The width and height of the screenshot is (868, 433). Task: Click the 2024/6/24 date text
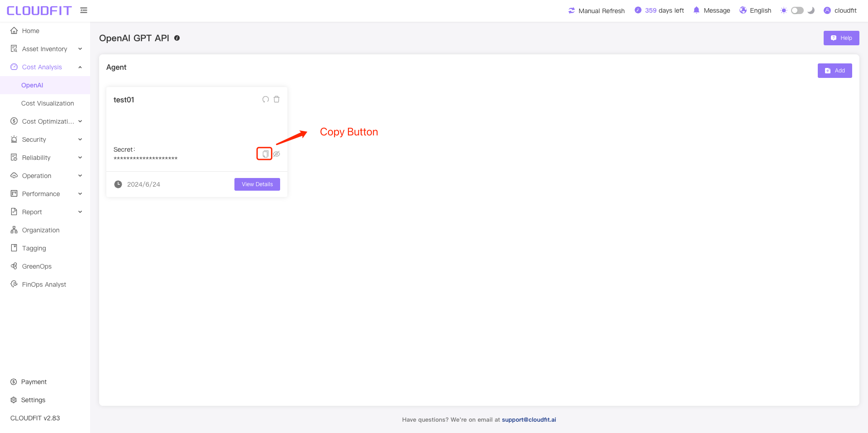tap(143, 184)
